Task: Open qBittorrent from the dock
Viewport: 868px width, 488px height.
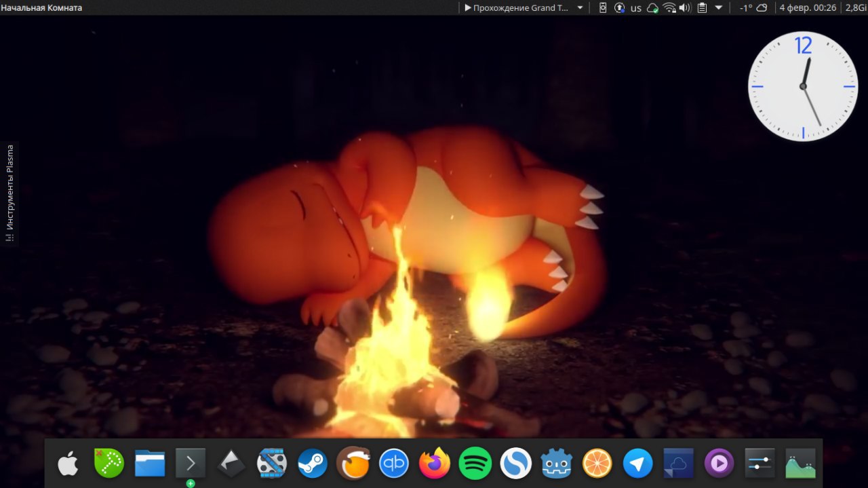Action: tap(394, 464)
